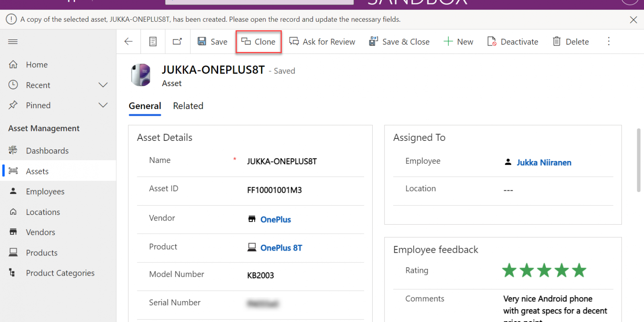The image size is (644, 322).
Task: Navigate to Locations
Action: point(58,212)
